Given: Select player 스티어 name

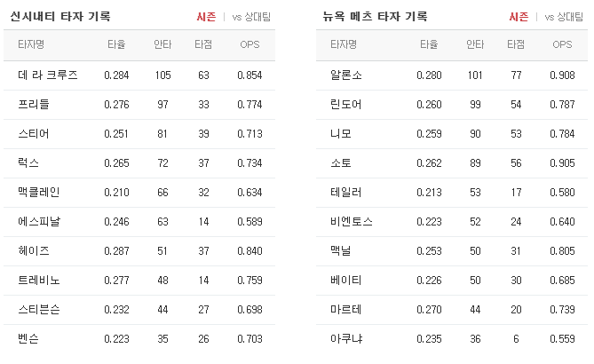Looking at the screenshot, I should (x=34, y=134).
